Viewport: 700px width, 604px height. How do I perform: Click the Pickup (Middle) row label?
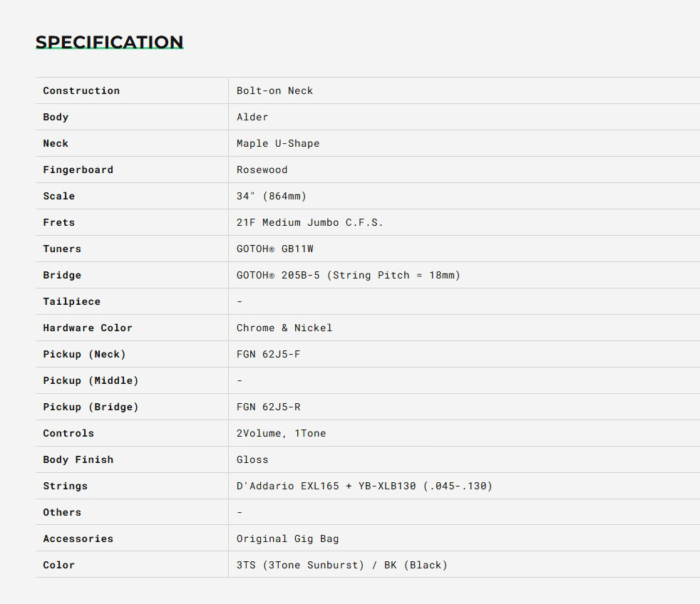click(91, 380)
